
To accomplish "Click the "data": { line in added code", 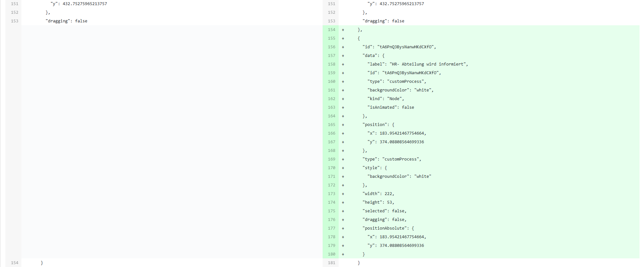I will coord(373,56).
